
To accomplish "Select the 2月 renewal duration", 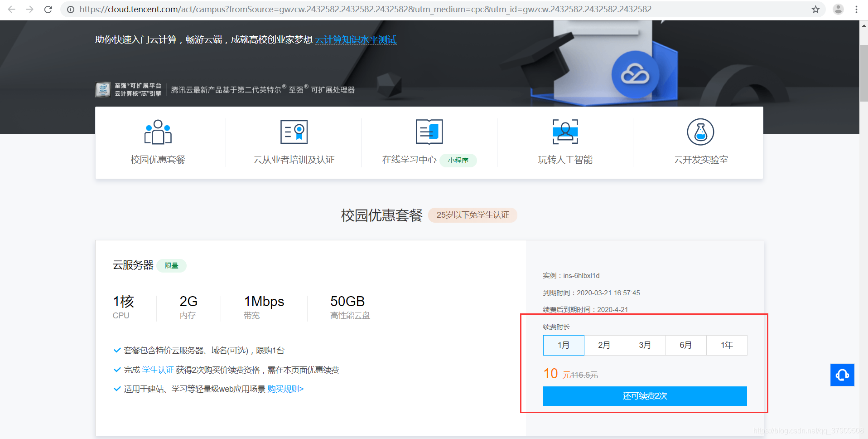I will 604,345.
